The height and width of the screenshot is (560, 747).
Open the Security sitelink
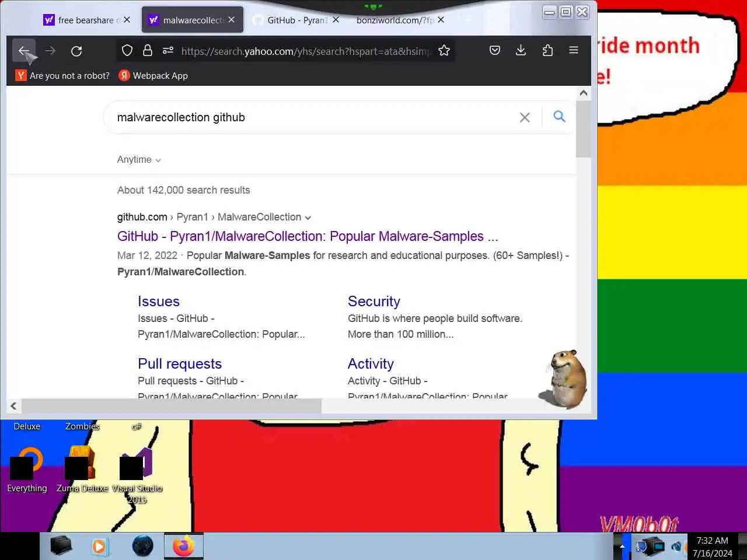[374, 302]
